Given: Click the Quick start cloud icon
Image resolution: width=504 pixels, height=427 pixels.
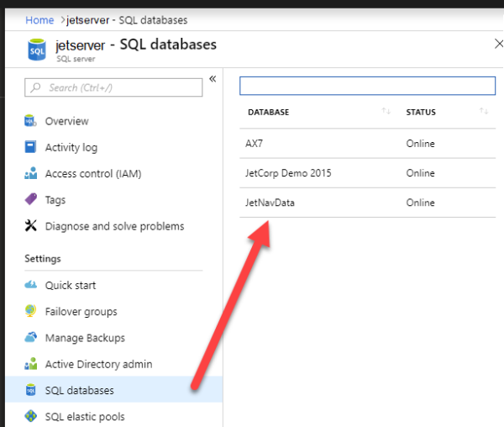Looking at the screenshot, I should pyautogui.click(x=30, y=285).
